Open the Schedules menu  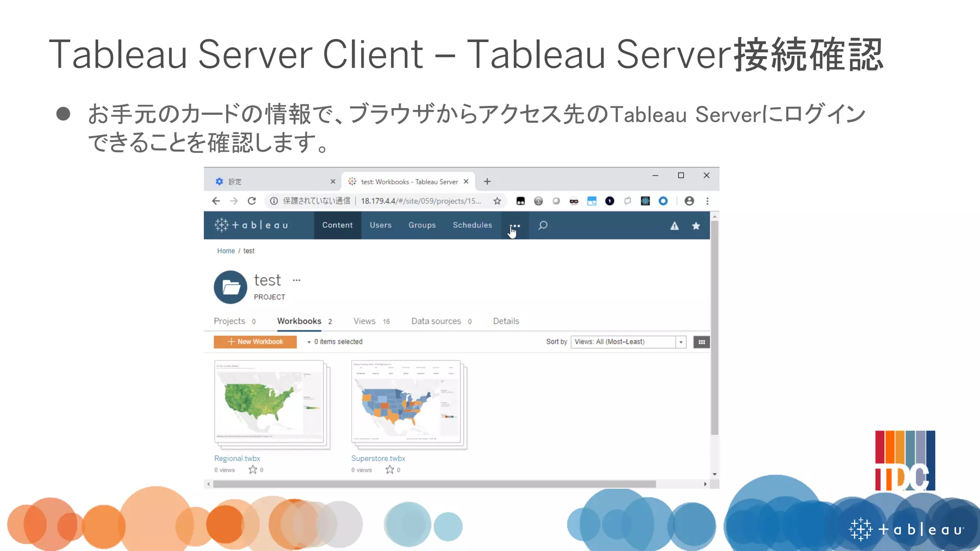[x=472, y=225]
